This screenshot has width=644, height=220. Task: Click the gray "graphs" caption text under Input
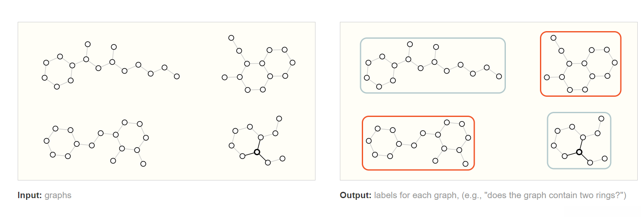click(58, 195)
